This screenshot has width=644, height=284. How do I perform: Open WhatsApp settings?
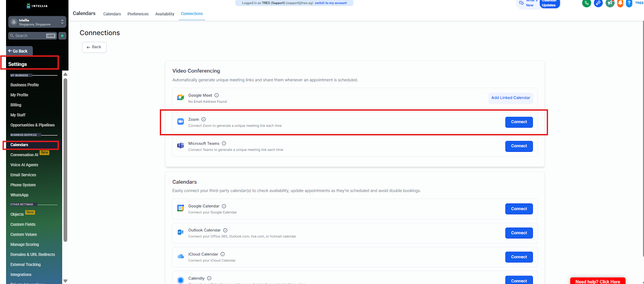point(19,195)
